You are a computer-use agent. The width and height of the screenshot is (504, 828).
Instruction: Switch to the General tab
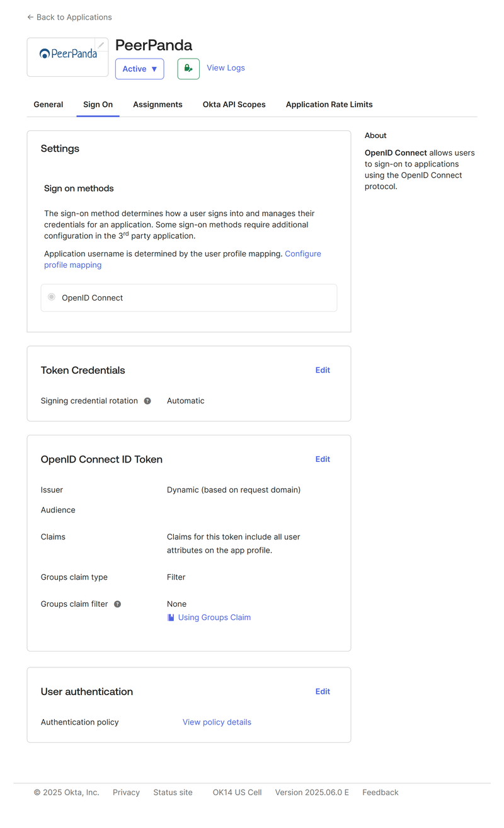coord(49,105)
